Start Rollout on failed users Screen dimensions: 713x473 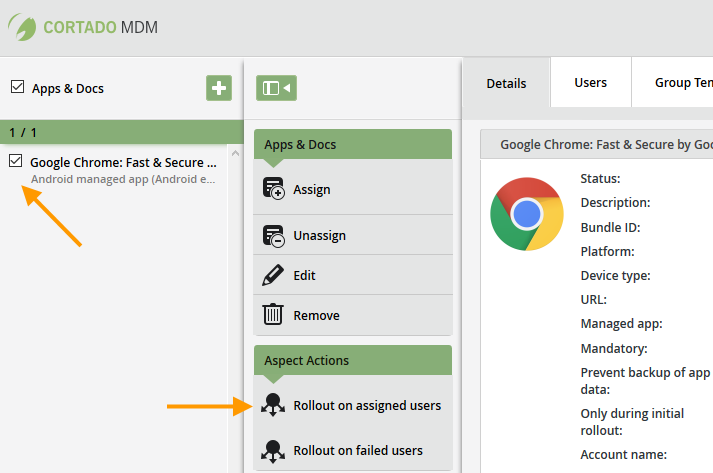(353, 451)
